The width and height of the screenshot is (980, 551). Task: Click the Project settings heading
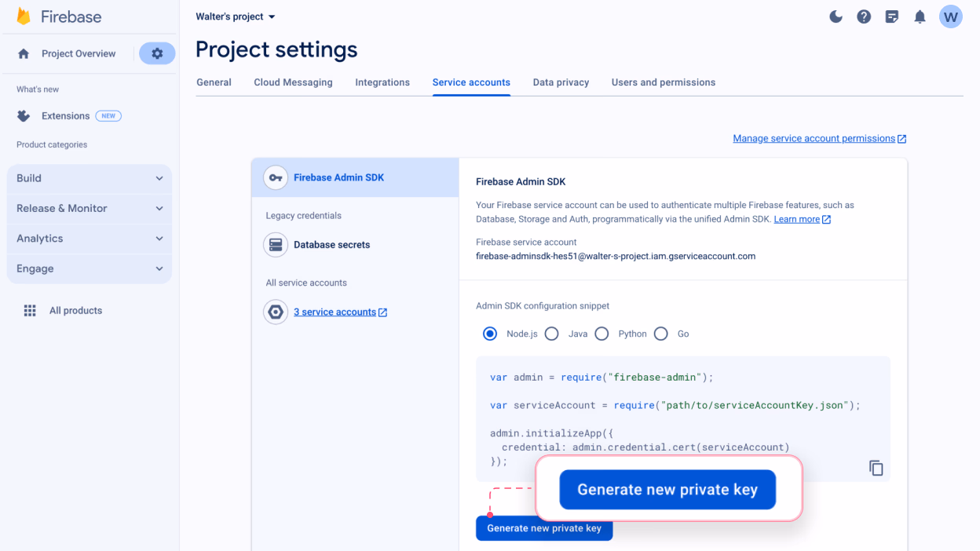pos(276,49)
